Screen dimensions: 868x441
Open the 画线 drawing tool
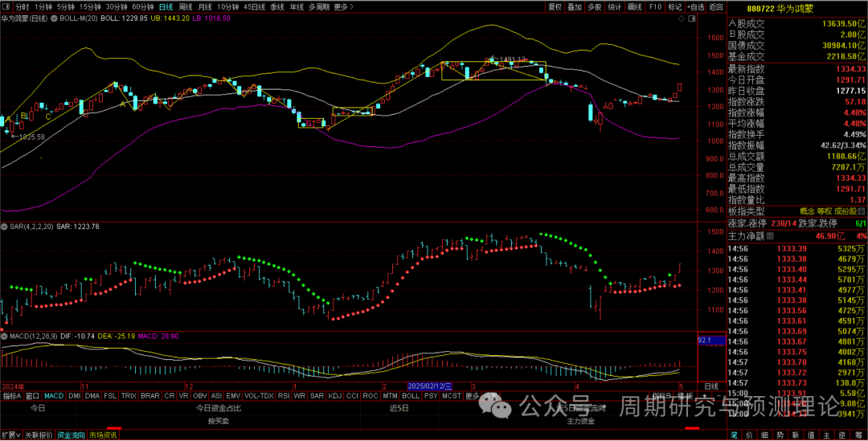635,6
